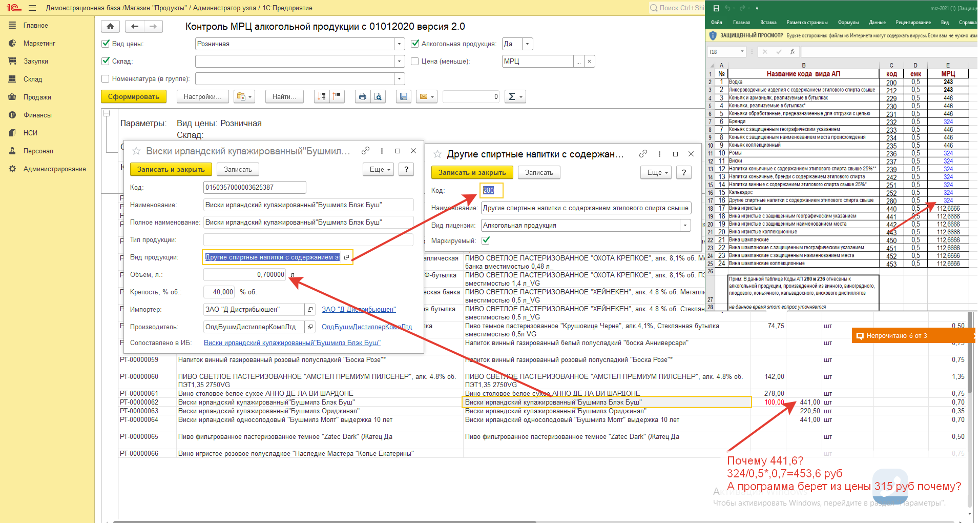
Task: Expand Алкогольная продукция Да dropdown
Action: pos(528,44)
